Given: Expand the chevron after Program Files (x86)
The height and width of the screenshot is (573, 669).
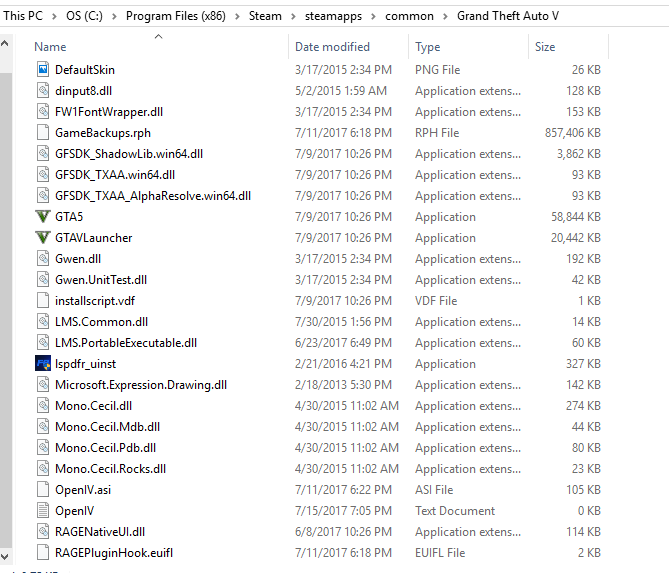Looking at the screenshot, I should pos(238,16).
